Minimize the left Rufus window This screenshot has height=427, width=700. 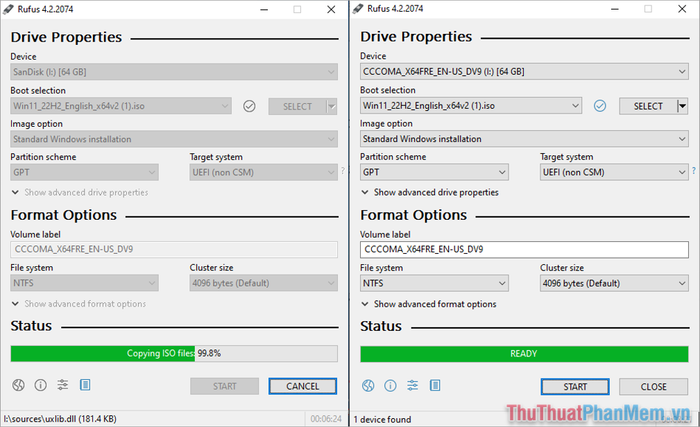click(x=264, y=9)
